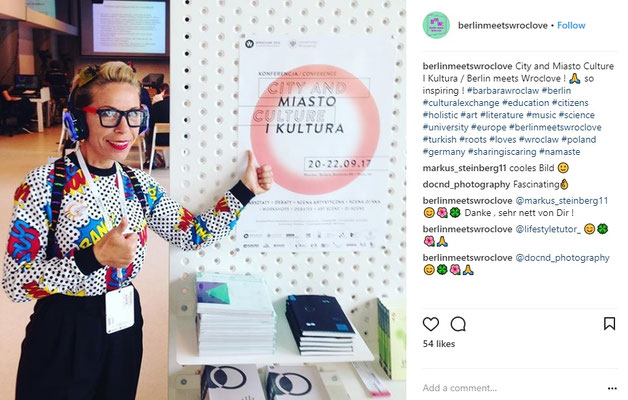The image size is (628, 400).
Task: Open berlinmeetswroclove username in header
Action: coord(503,25)
